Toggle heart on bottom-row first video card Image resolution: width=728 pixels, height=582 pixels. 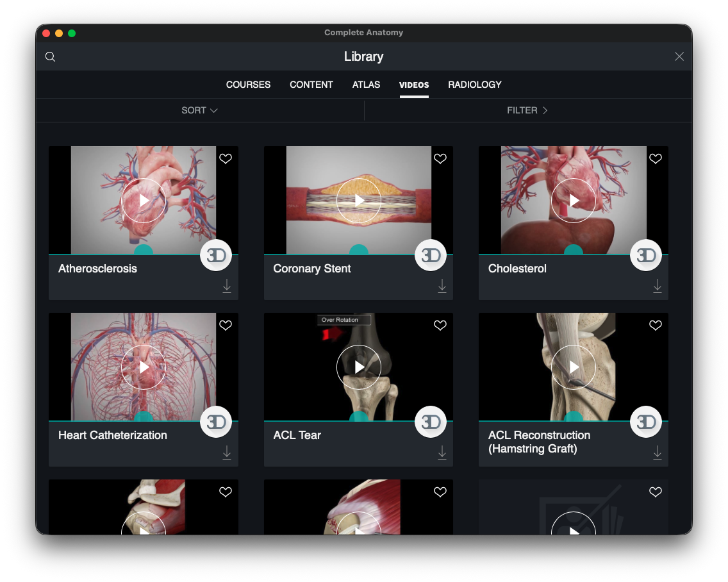pyautogui.click(x=226, y=492)
